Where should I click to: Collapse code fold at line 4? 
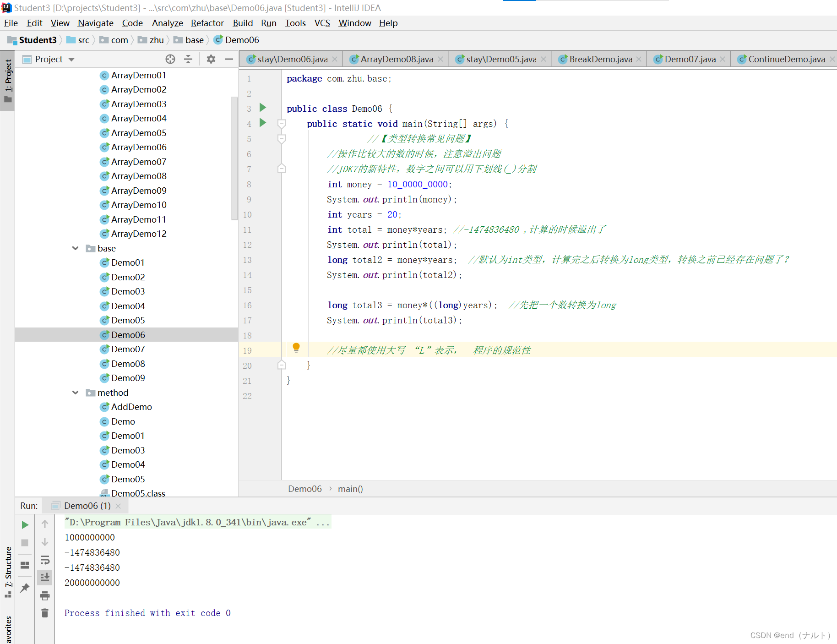(x=281, y=124)
